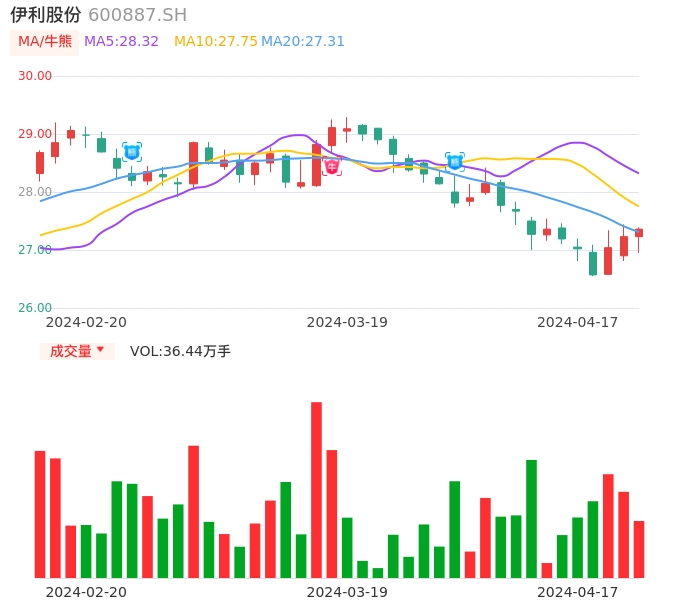Image resolution: width=686 pixels, height=606 pixels.
Task: Click the MA5:28.32 legend label
Action: (121, 42)
